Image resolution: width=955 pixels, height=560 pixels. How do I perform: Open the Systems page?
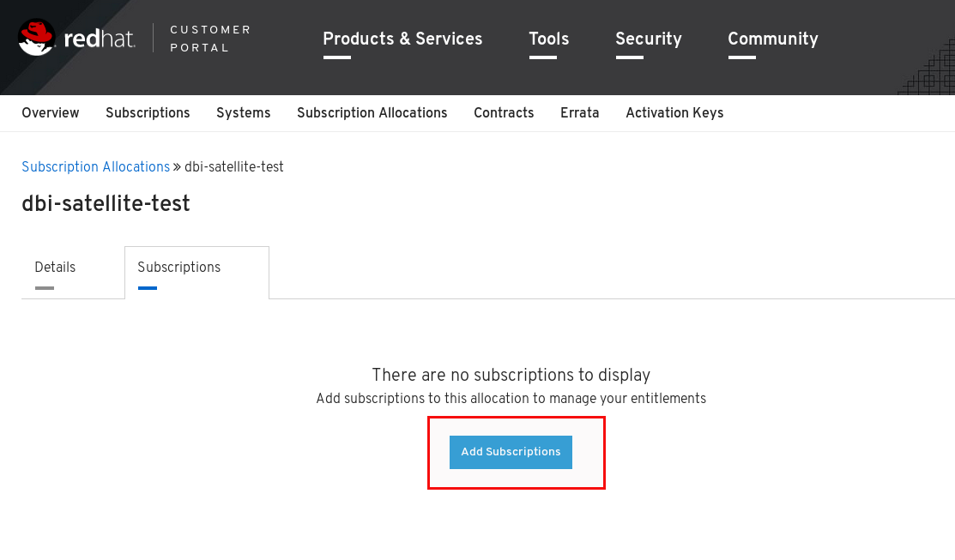pos(243,112)
